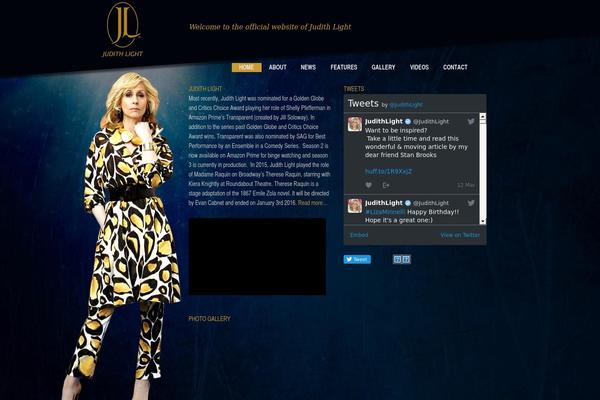Click the JudithLight name on the 'Want to be inspired?' tweet
Image resolution: width=600 pixels, height=400 pixels.
click(384, 121)
